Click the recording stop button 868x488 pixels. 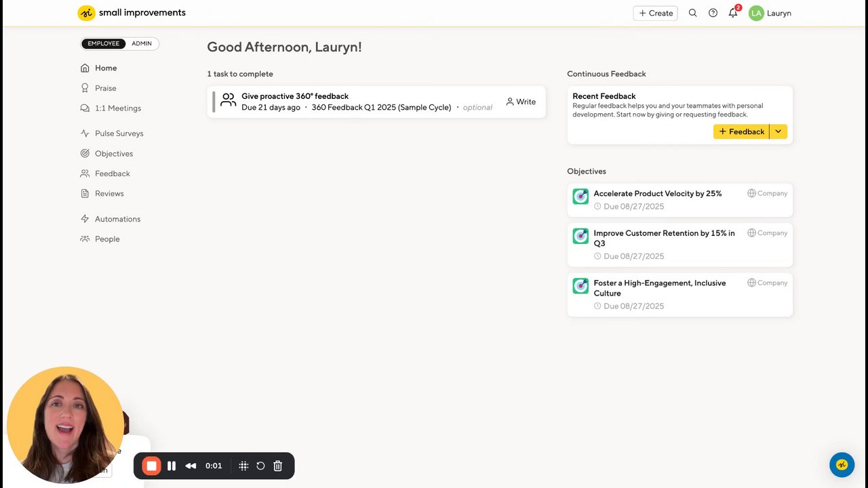pyautogui.click(x=151, y=466)
